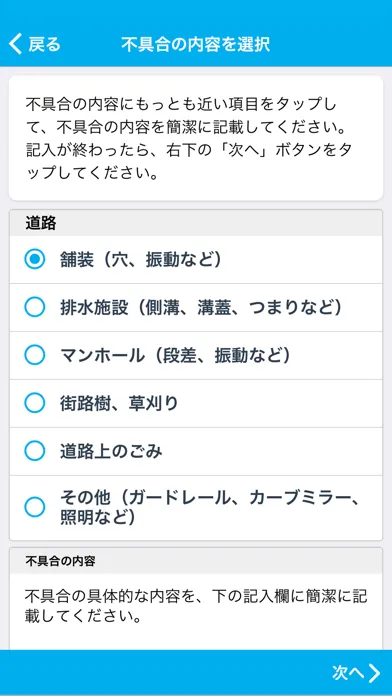The width and height of the screenshot is (392, 696).
Task: Tap the 不具合の具体的な内容を description text area
Action: click(x=196, y=606)
